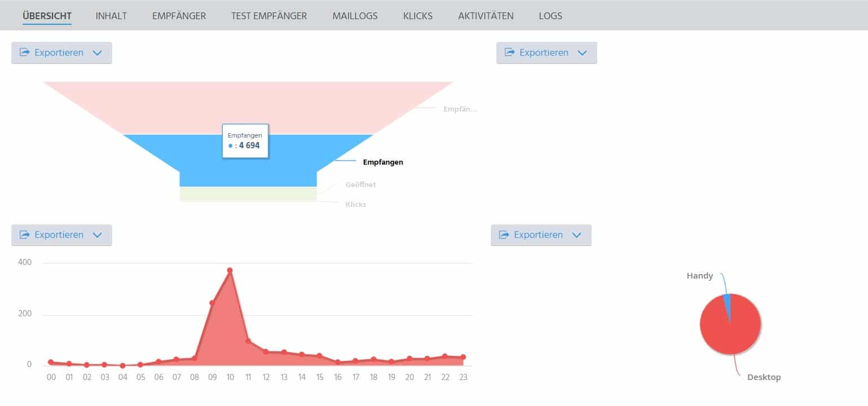Click the data point at hour 22

445,356
